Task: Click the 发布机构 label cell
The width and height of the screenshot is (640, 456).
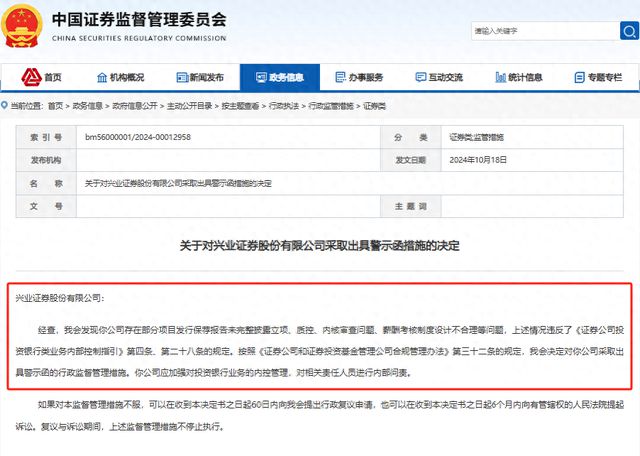Action: pos(46,160)
